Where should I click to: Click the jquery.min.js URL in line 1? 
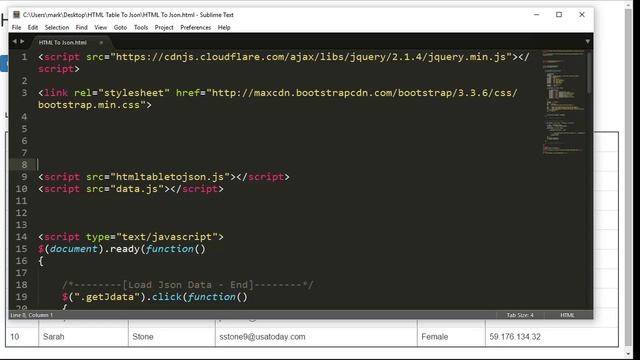pyautogui.click(x=311, y=57)
